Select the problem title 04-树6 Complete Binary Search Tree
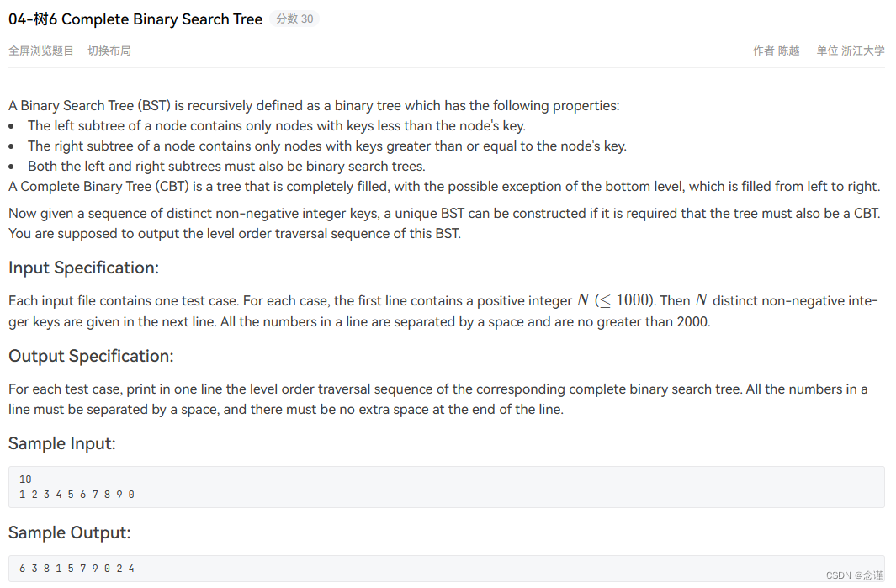Screen dimensions: 896x588 [135, 19]
